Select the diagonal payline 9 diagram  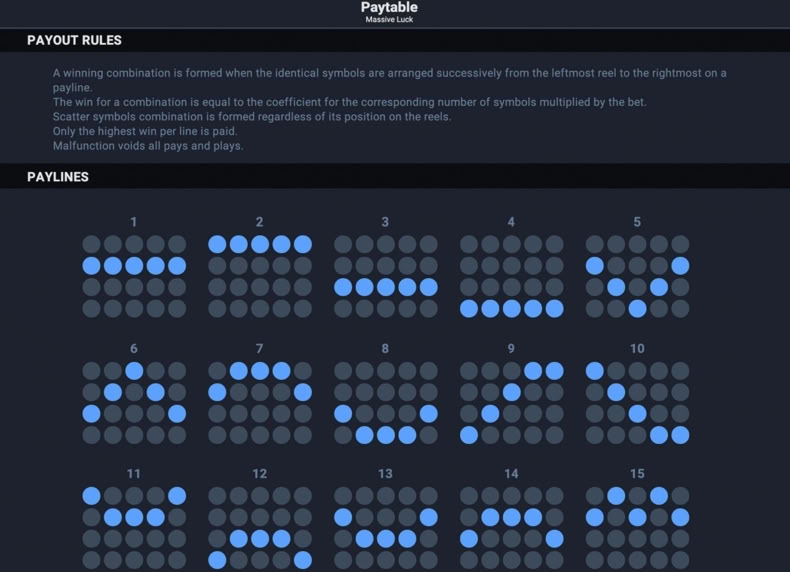tap(512, 403)
